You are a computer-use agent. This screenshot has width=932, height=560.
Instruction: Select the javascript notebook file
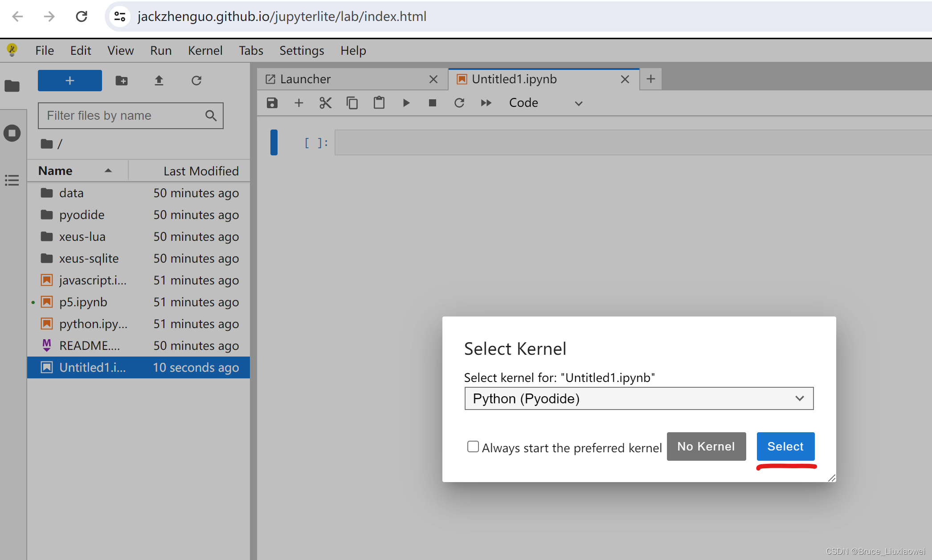tap(139, 280)
